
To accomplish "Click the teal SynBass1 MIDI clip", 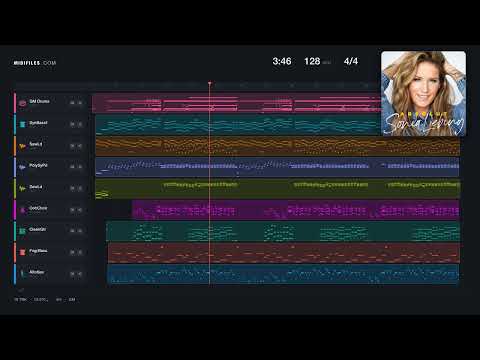I will [x=238, y=125].
